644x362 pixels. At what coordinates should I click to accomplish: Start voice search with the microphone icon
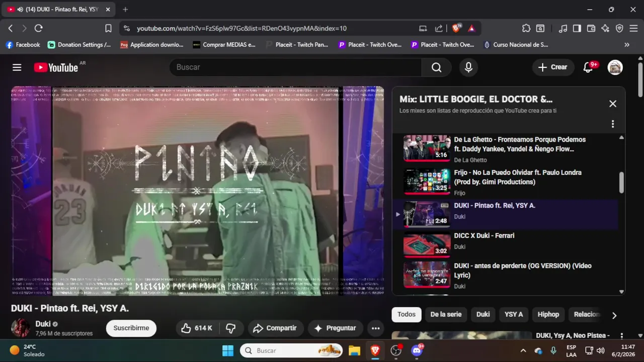click(468, 67)
